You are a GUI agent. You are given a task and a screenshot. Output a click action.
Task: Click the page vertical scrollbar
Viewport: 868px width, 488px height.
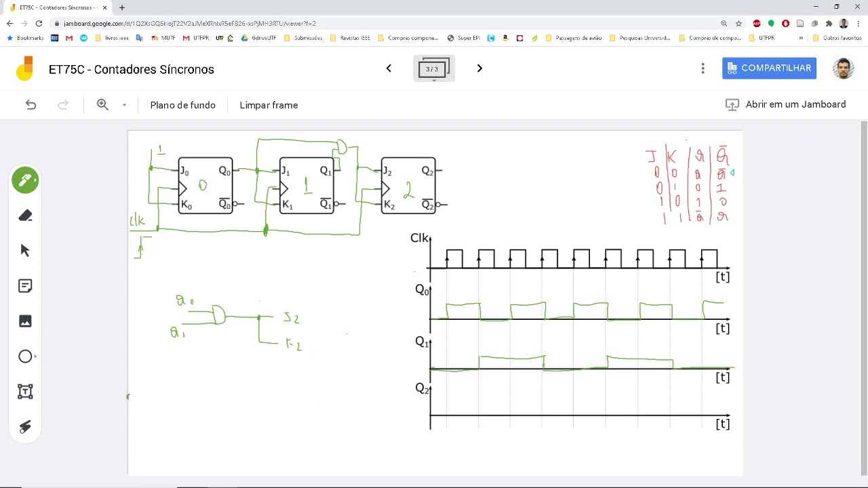point(864,298)
